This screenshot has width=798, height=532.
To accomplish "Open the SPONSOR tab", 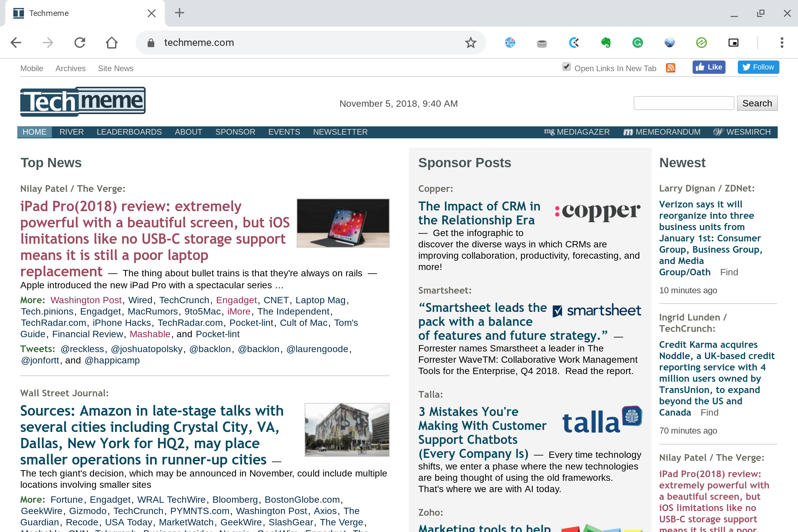I will point(235,132).
